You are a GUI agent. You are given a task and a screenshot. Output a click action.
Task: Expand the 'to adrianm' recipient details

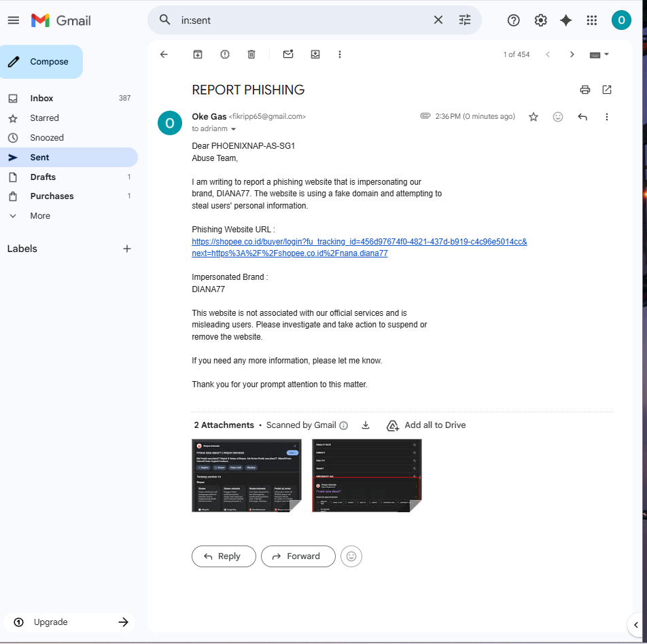234,129
